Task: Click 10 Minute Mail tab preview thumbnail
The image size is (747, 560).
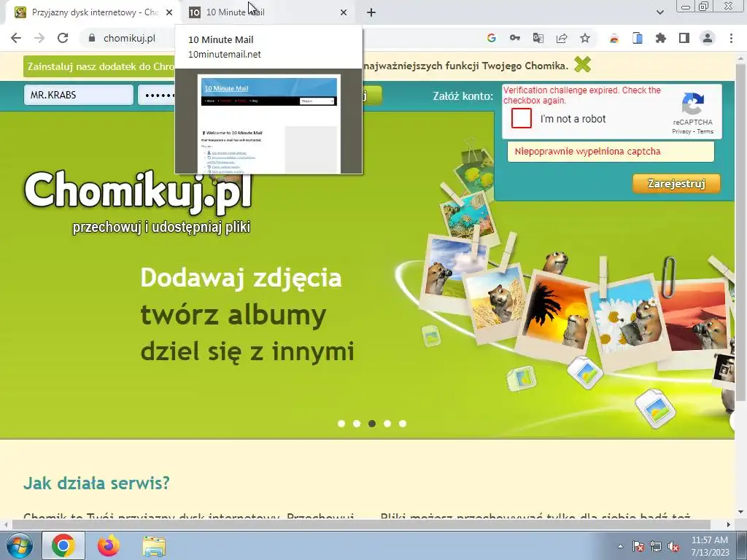Action: coord(268,122)
